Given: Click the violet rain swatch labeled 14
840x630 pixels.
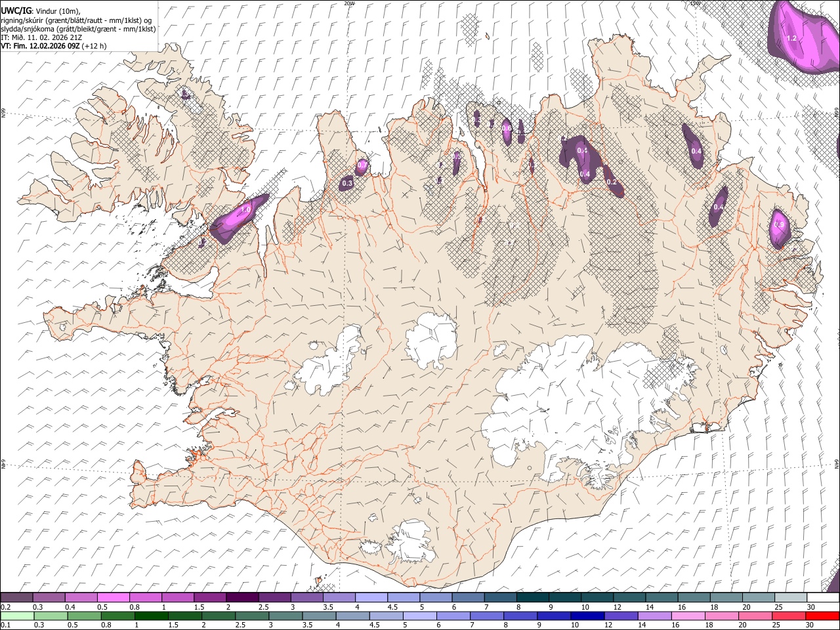Looking at the screenshot, I should [654, 616].
